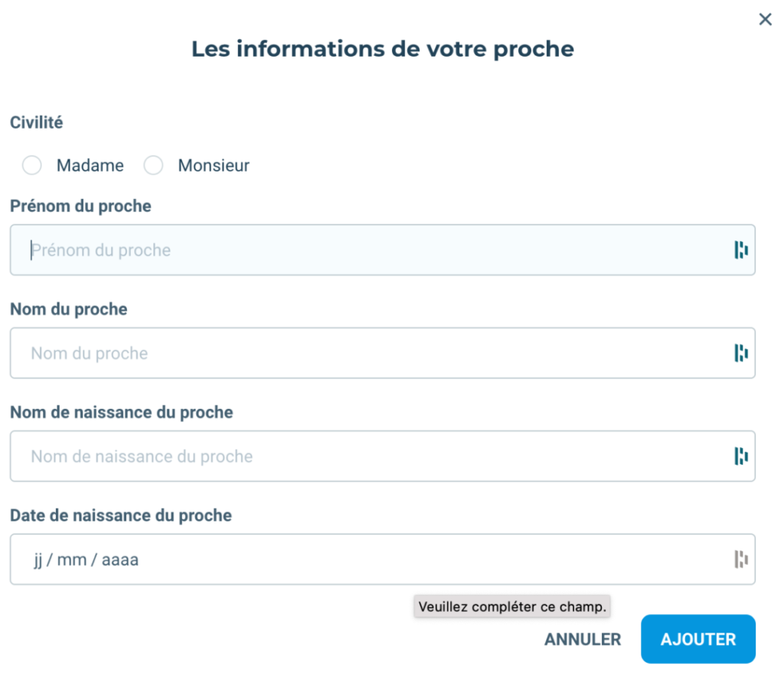The height and width of the screenshot is (690, 784).
Task: Click autofill icon in Date de naissance field
Action: coord(740,560)
